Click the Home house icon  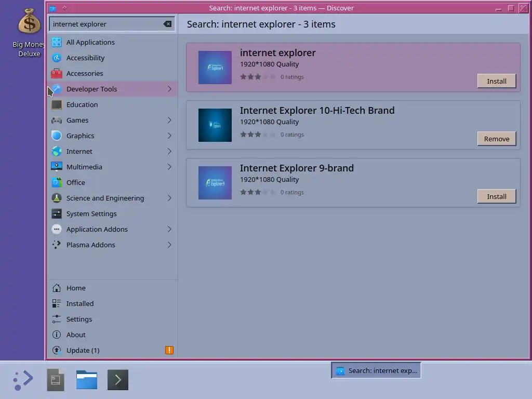[x=57, y=288]
